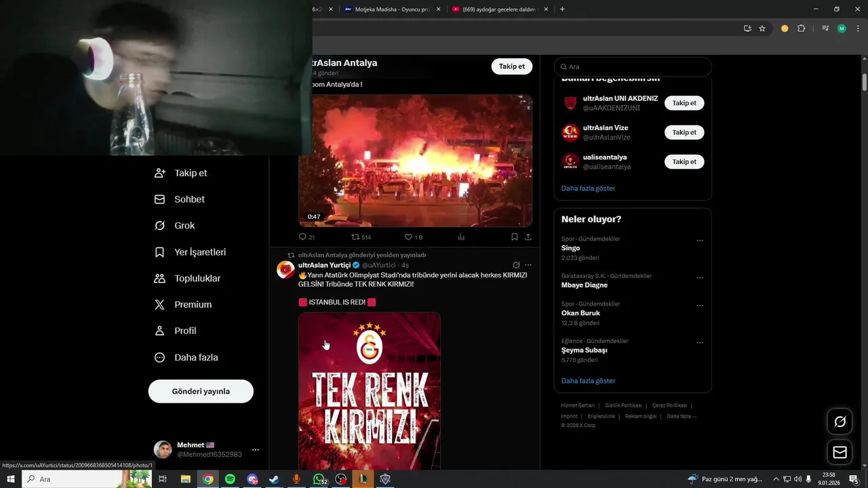Viewport: 868px width, 488px height.
Task: Open Yer İşaretleri bookmarks page
Action: point(191,252)
